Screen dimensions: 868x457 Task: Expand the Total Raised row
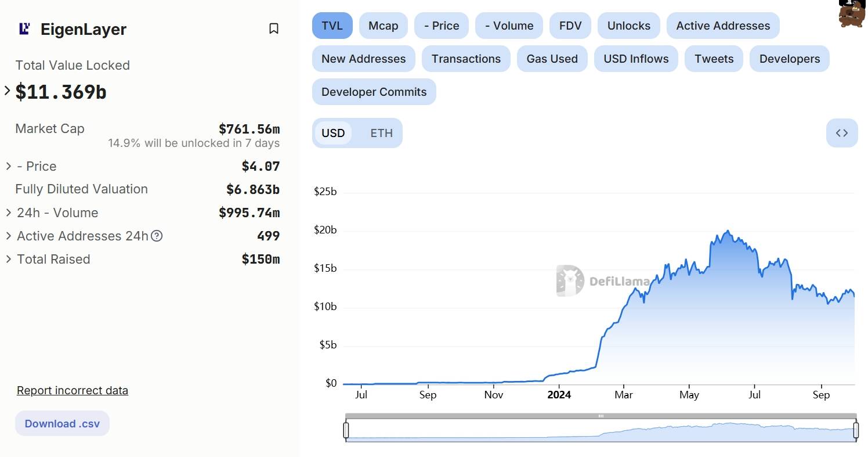coord(9,259)
